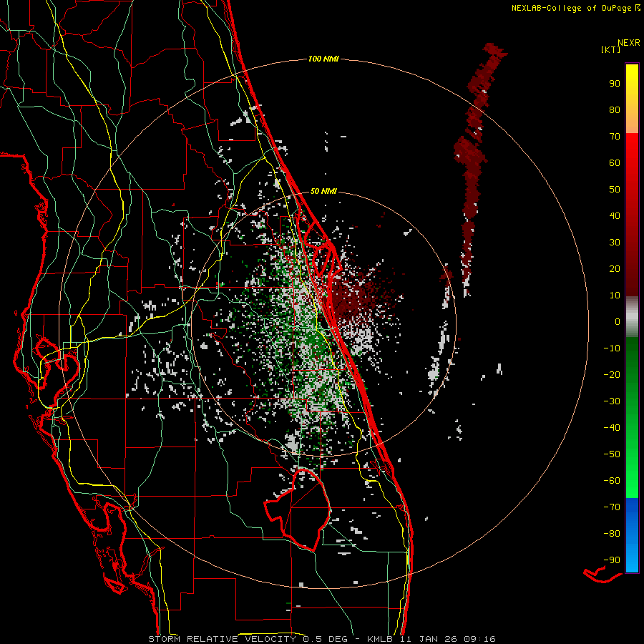The image size is (644, 644).
Task: Click the 80 knot scale label
Action: pyautogui.click(x=615, y=109)
